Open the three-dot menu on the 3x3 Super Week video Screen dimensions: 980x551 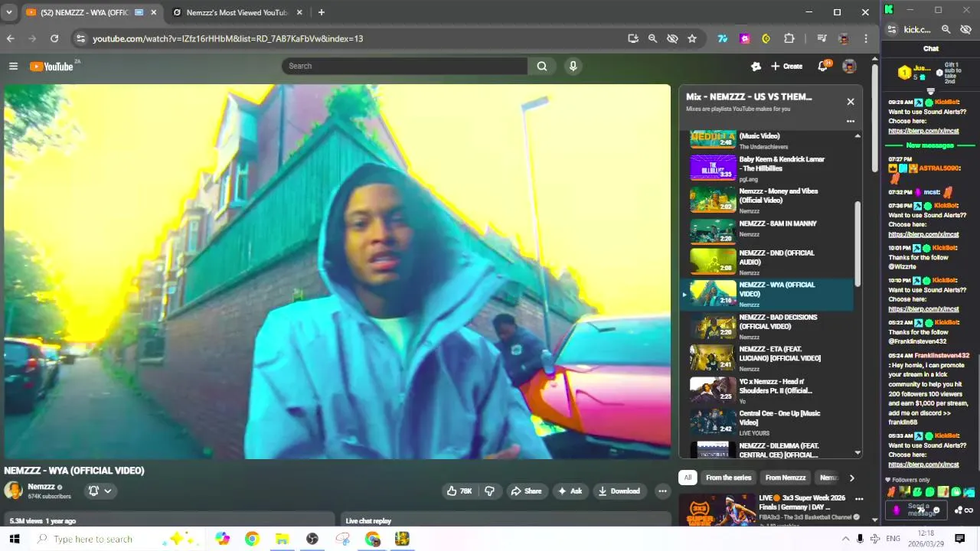tap(859, 499)
